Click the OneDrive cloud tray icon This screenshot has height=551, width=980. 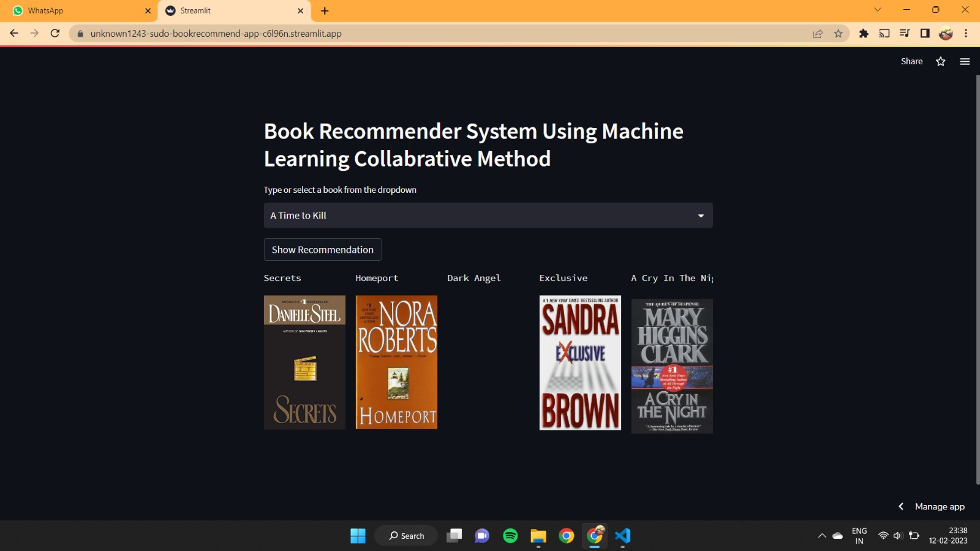(838, 536)
